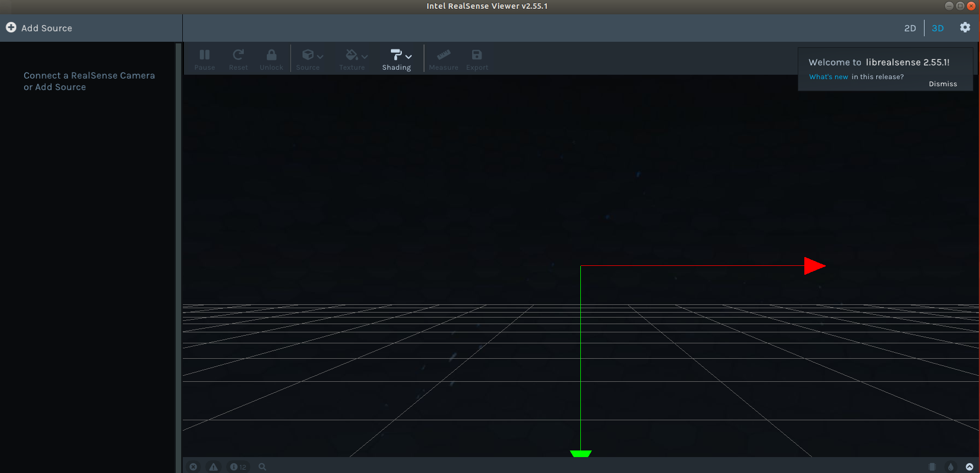The image size is (980, 473).
Task: Toggle error filter in log bar
Action: (x=193, y=467)
